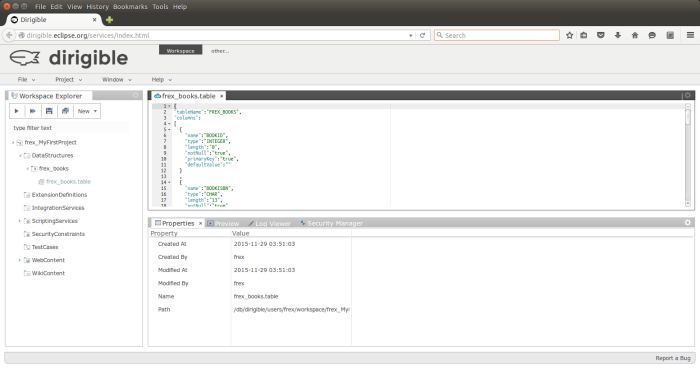Open the Project menu in Dirigible
The width and height of the screenshot is (700, 370).
pos(69,79)
